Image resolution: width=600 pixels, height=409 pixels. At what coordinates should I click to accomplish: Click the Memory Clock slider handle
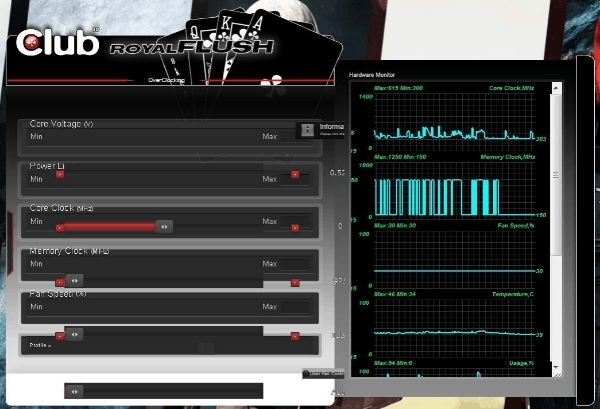click(74, 281)
